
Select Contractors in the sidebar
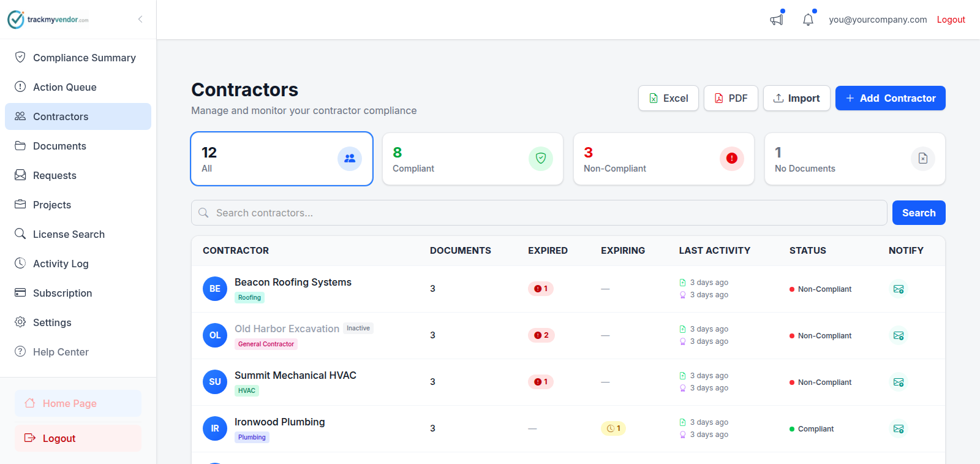78,116
